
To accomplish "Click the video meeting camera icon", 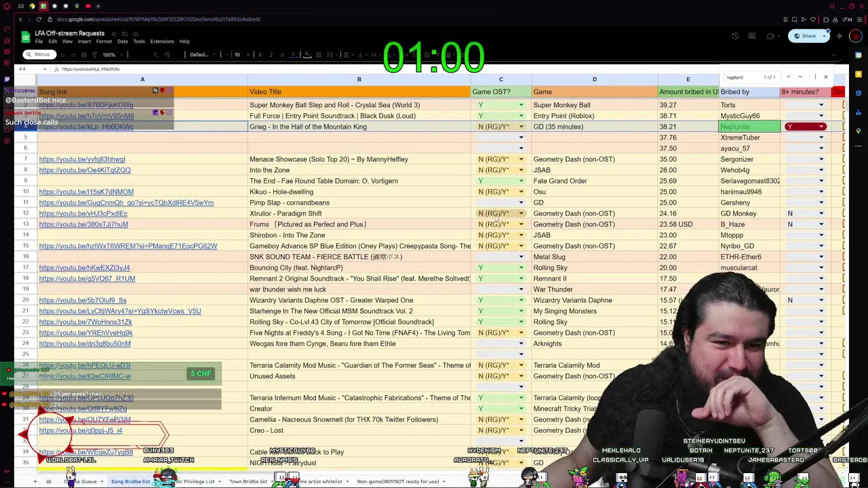I will (x=770, y=36).
